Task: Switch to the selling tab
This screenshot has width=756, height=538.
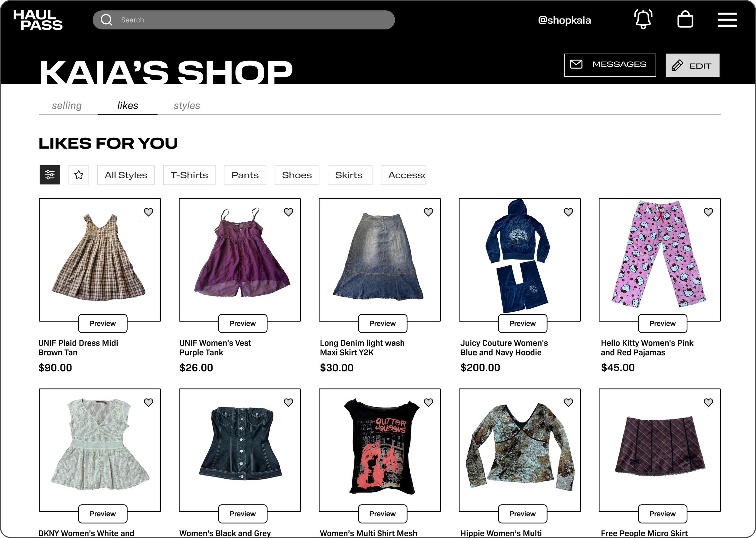Action: [67, 105]
